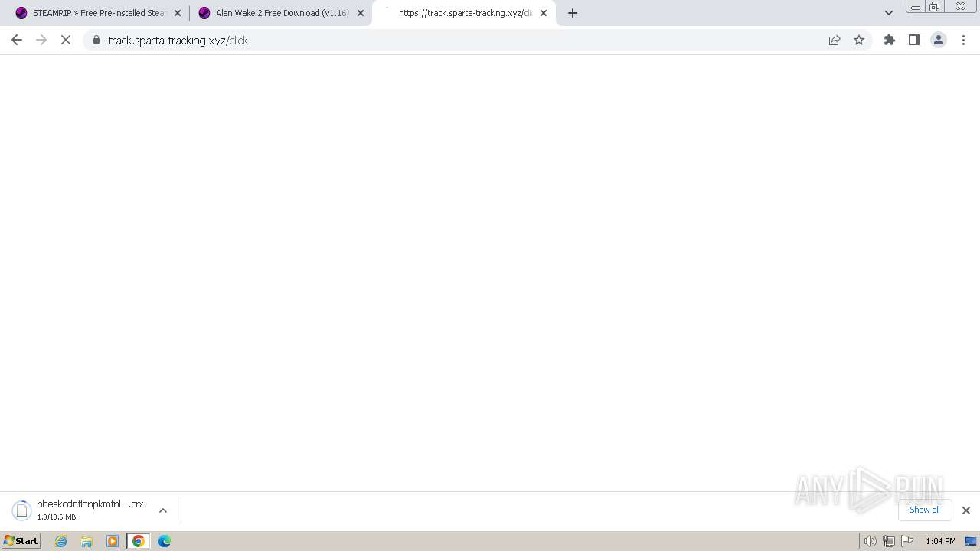Close the downloads bar
980x551 pixels.
pyautogui.click(x=966, y=510)
